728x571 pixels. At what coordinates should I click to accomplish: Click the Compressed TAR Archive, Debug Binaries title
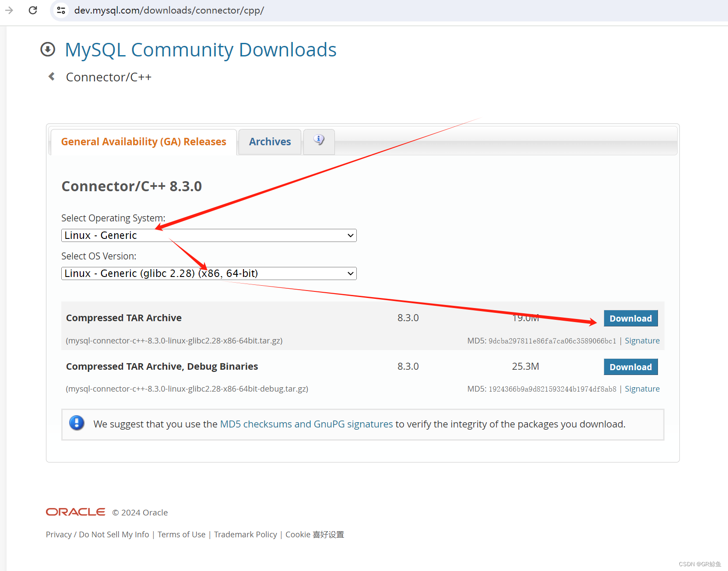(162, 367)
